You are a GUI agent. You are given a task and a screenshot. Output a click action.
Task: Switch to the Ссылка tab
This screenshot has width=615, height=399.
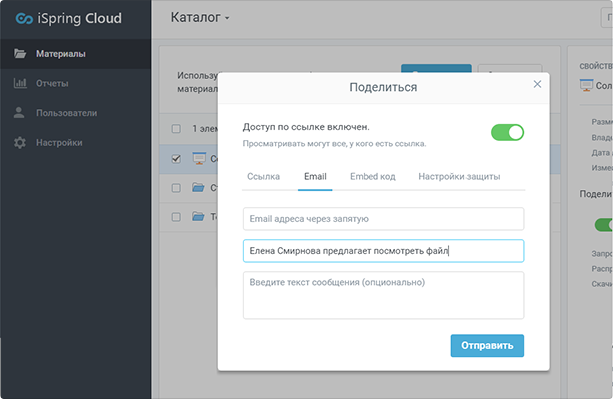tap(263, 177)
